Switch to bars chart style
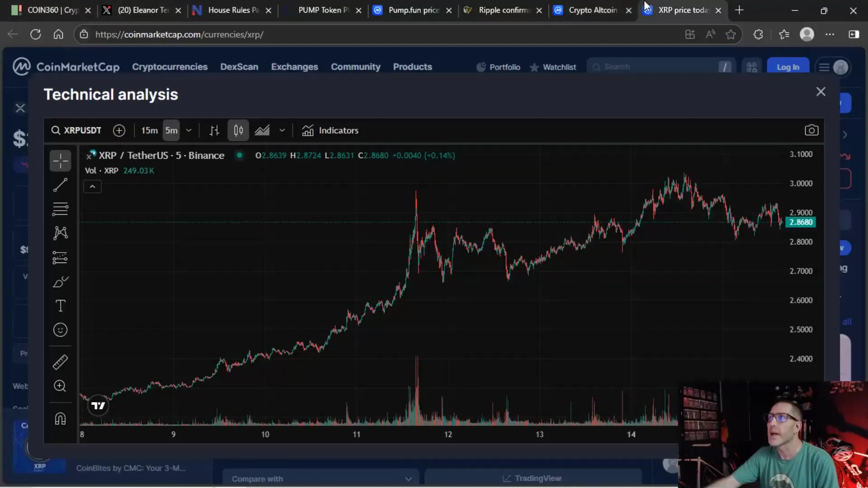The image size is (868, 488). 214,131
